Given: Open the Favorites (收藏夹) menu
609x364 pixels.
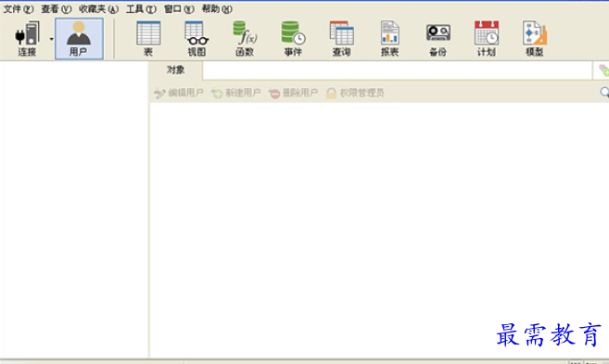Looking at the screenshot, I should coord(98,8).
